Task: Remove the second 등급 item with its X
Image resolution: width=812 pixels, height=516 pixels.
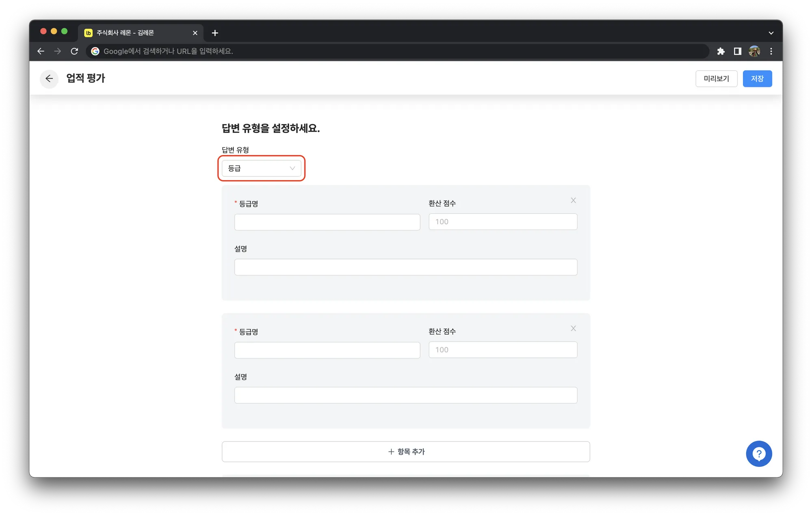Action: coord(573,329)
